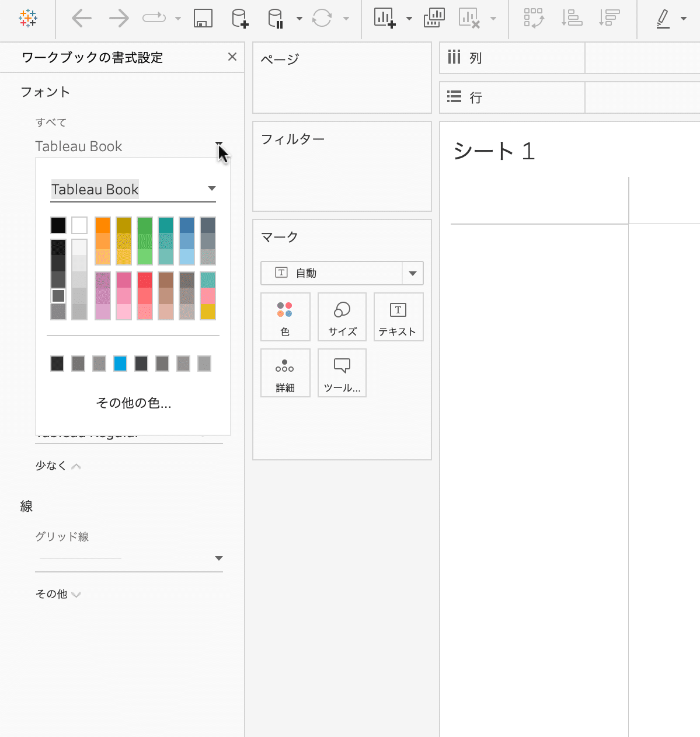Select the first recent color swatch
700x737 pixels.
pyautogui.click(x=57, y=364)
